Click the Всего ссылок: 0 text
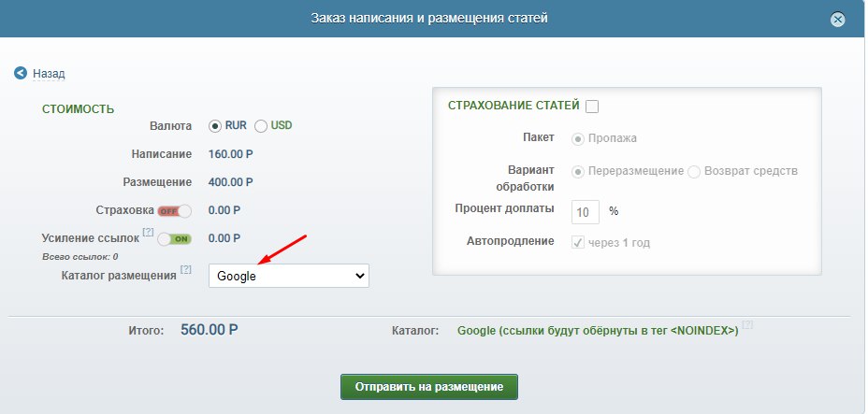Viewport: 868px width, 414px height. (80, 257)
